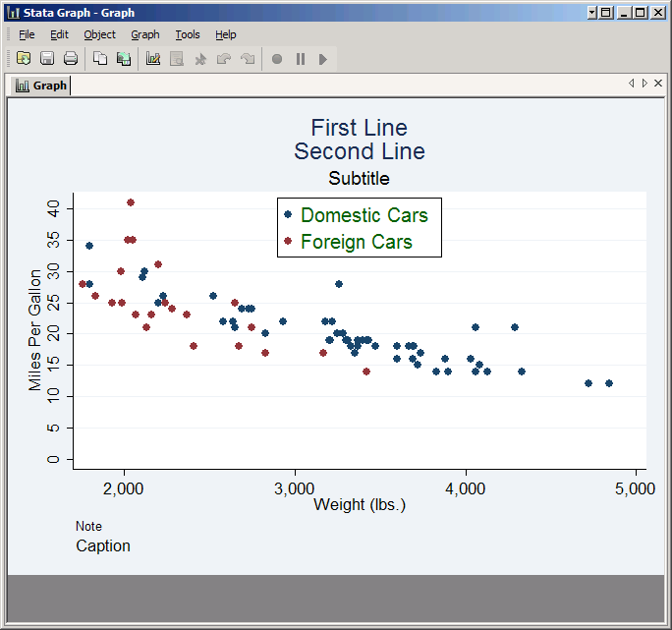Play a recording with the Play button
Screen dimensions: 672x630
click(323, 59)
